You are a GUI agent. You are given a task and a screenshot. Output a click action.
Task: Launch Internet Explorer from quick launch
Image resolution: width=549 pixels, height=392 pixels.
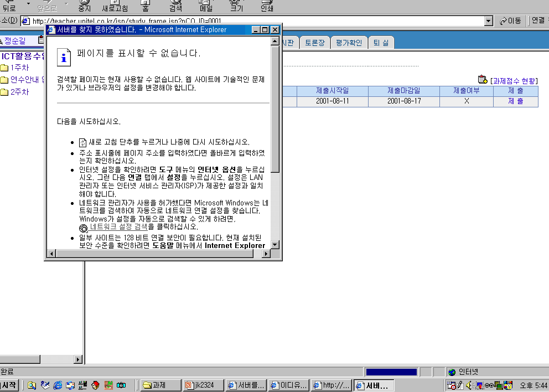pos(58,386)
